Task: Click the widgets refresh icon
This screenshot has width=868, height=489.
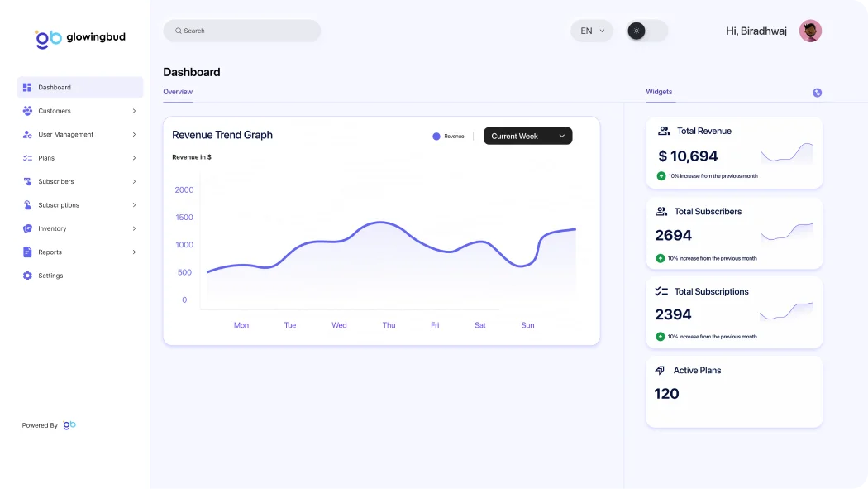Action: click(x=817, y=93)
